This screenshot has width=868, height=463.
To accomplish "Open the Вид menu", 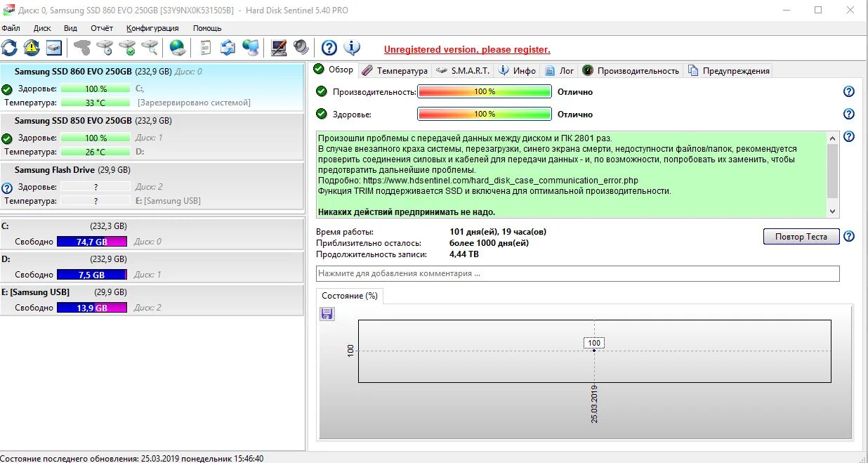I will (70, 28).
